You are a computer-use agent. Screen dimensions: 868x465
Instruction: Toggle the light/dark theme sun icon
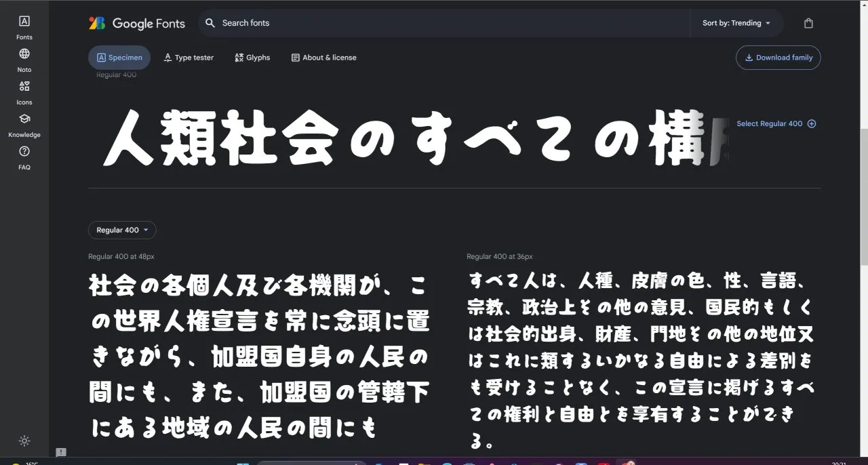[24, 441]
